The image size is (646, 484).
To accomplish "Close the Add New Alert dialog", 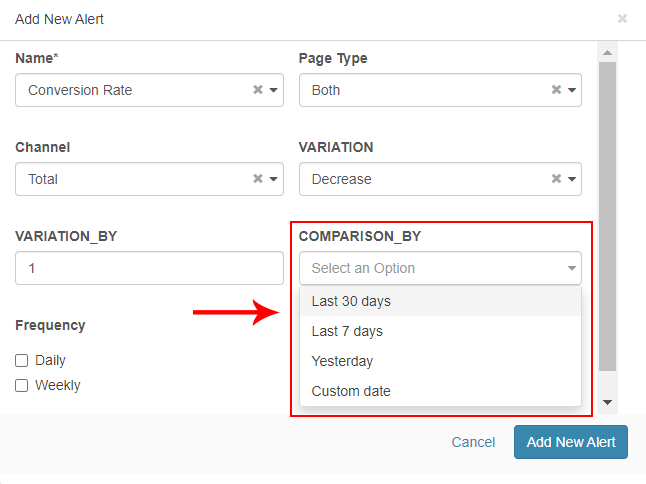I will (622, 19).
